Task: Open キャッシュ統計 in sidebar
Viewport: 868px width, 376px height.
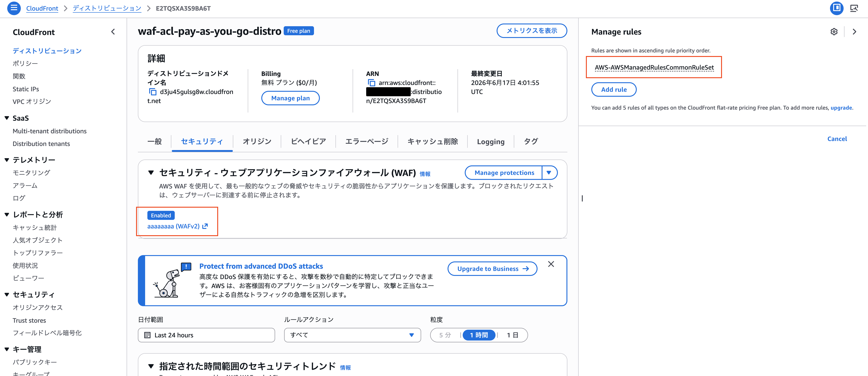Action: pyautogui.click(x=35, y=227)
